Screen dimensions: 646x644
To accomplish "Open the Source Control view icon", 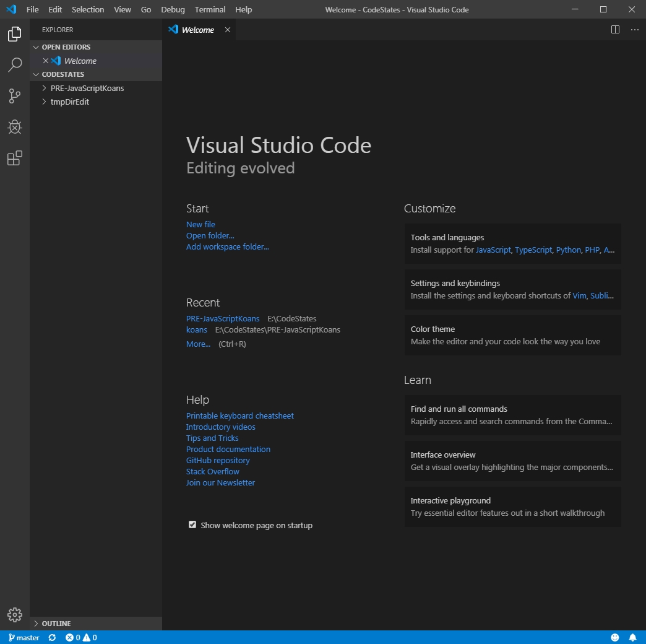I will pos(14,96).
